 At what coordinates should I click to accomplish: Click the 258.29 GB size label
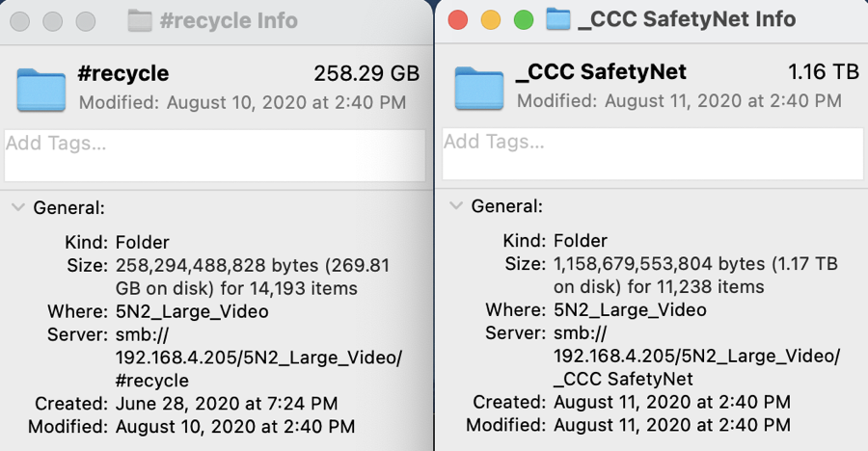coord(366,73)
